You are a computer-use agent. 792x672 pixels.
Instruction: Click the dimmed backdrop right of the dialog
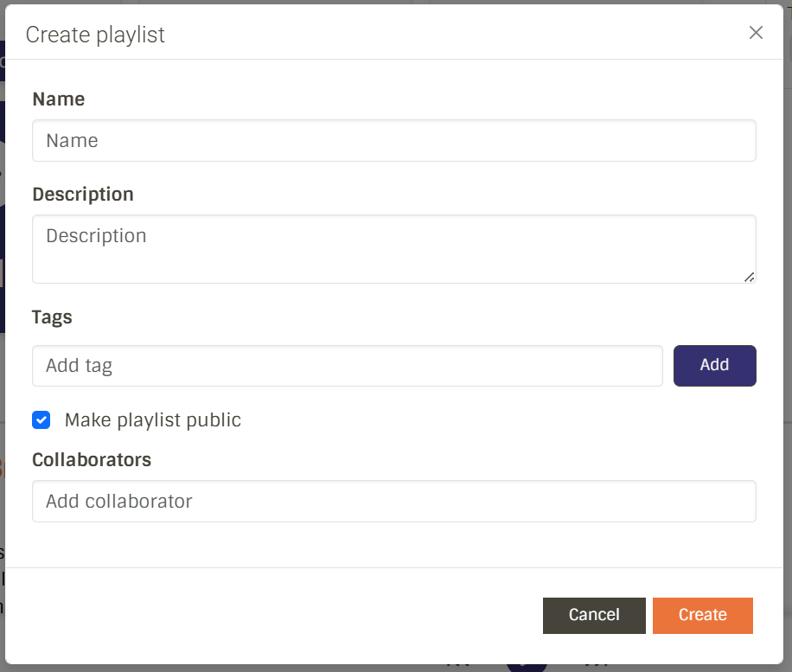[788, 346]
